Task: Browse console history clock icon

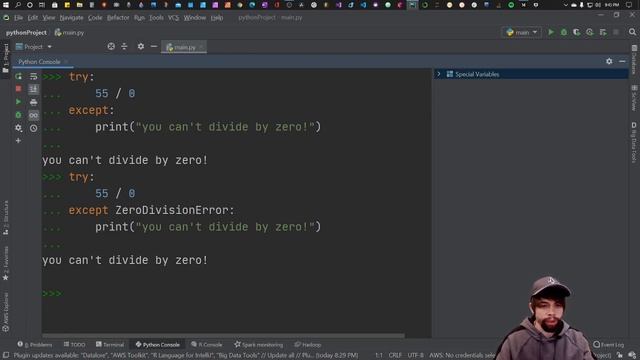Action: coord(33,128)
